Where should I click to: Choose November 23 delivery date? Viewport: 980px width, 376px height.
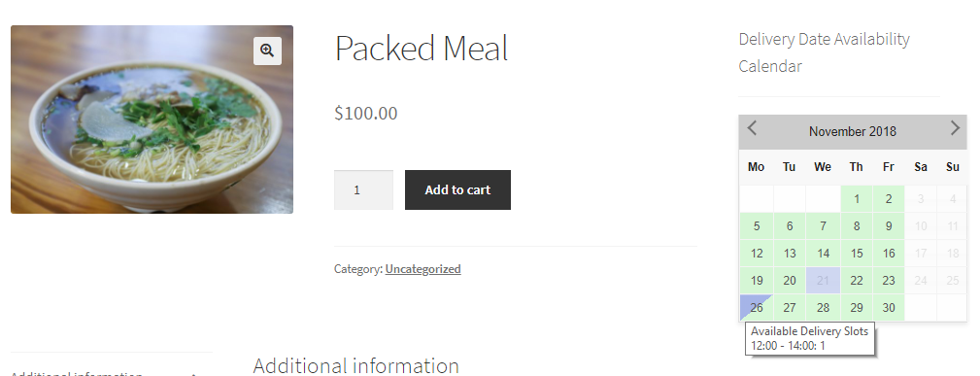[x=889, y=280]
